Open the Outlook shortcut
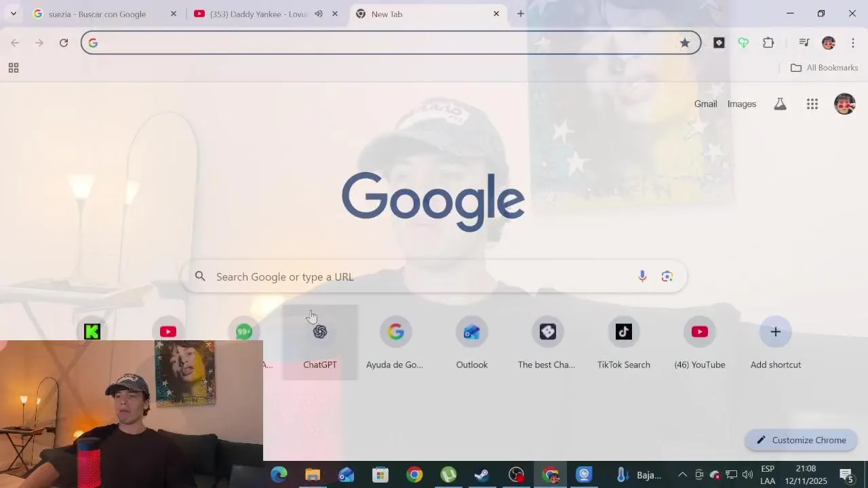868x488 pixels. tap(472, 342)
